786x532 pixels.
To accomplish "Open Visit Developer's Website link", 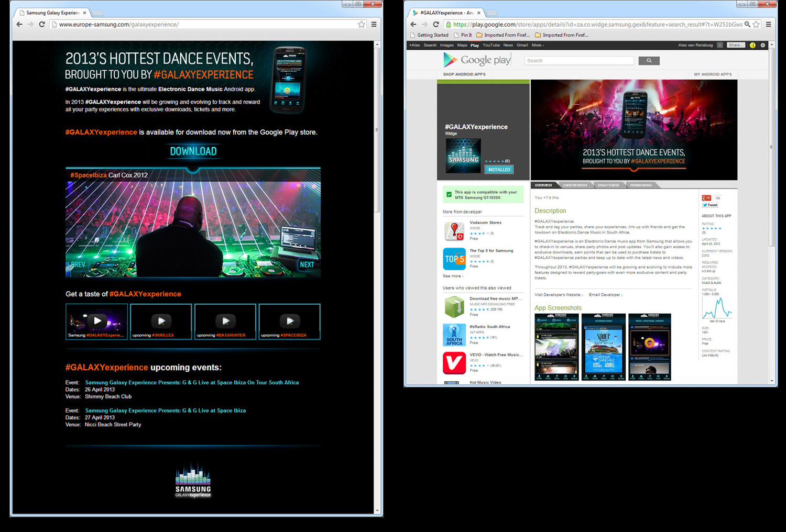I will tap(558, 295).
